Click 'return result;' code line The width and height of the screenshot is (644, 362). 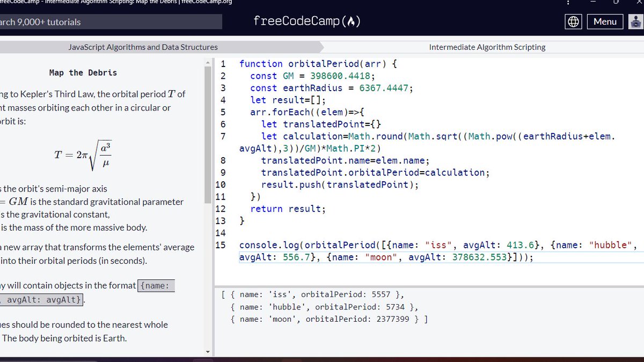pyautogui.click(x=288, y=209)
